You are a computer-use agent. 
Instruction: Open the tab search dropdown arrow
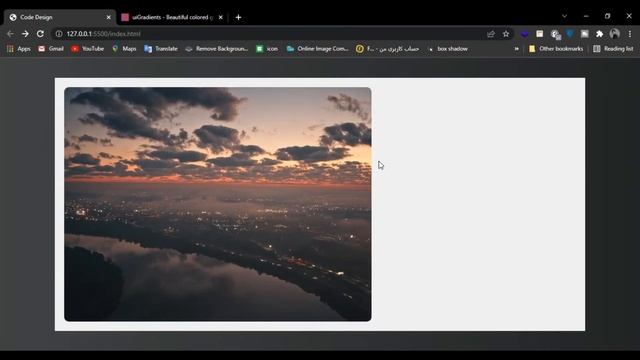pyautogui.click(x=564, y=16)
